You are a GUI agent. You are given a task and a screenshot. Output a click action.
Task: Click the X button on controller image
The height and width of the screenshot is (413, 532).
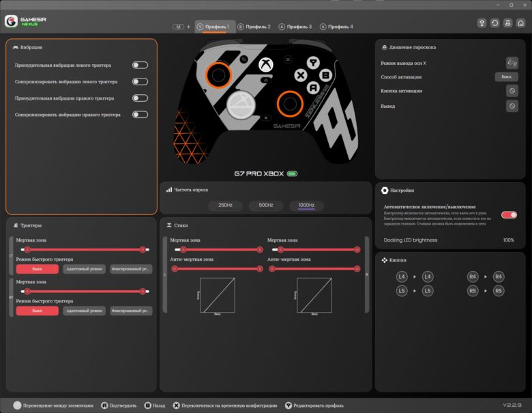[301, 75]
